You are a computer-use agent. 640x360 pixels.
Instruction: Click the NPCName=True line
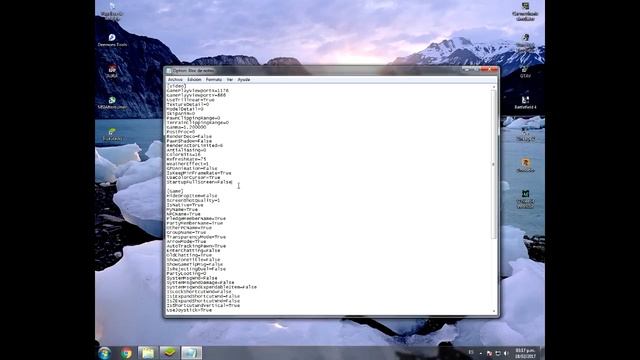(x=184, y=214)
